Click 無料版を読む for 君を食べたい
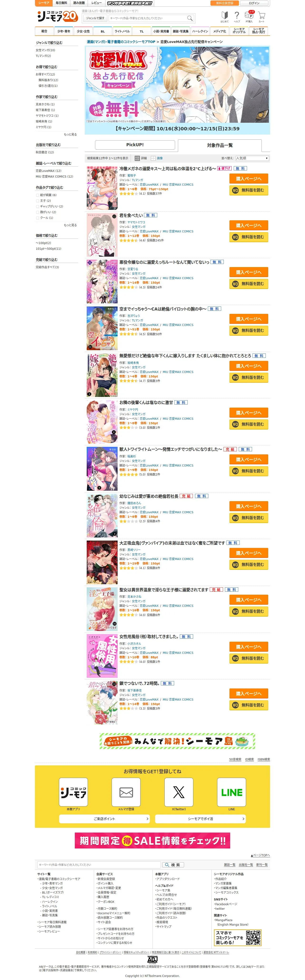Image resolution: width=305 pixels, height=980 pixels. (249, 237)
